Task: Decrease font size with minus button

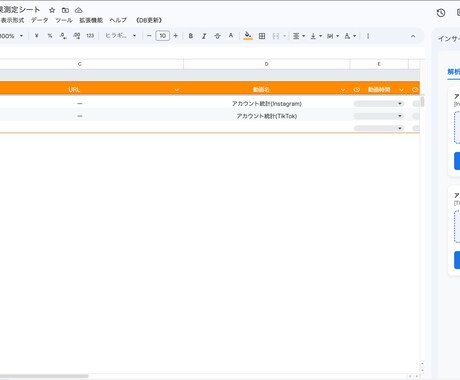Action: (x=149, y=36)
